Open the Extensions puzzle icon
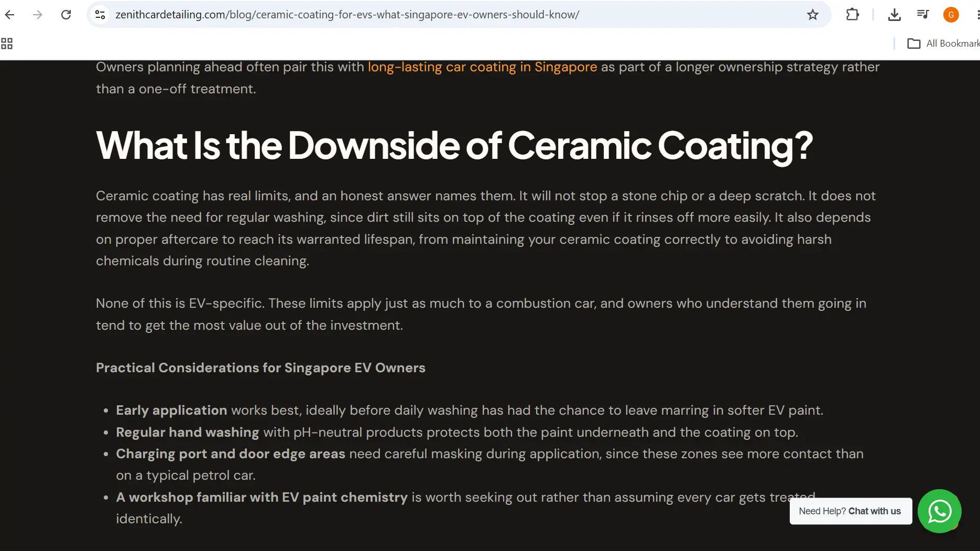Image resolution: width=980 pixels, height=551 pixels. pyautogui.click(x=853, y=15)
